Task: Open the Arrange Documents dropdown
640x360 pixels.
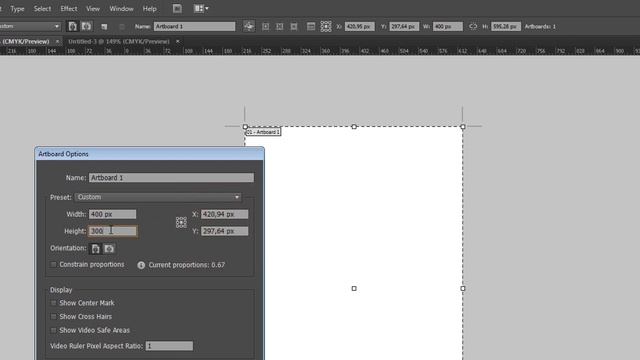Action: click(201, 9)
